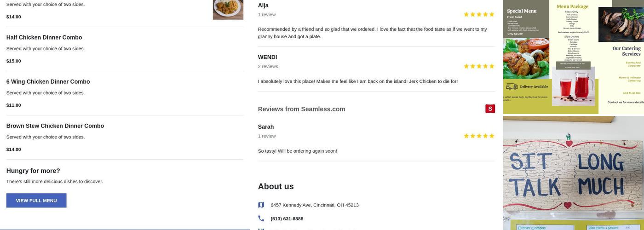
Task: Open the catering menu flyer image
Action: pyautogui.click(x=573, y=57)
